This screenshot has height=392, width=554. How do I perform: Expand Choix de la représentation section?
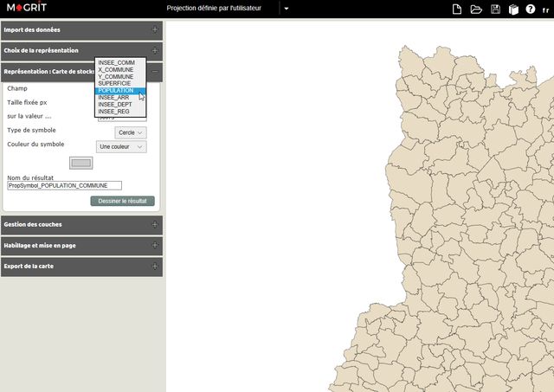(155, 51)
